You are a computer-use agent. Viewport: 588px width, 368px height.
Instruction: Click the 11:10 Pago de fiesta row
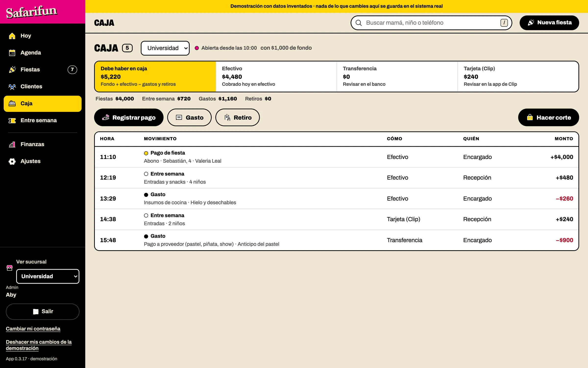(337, 157)
